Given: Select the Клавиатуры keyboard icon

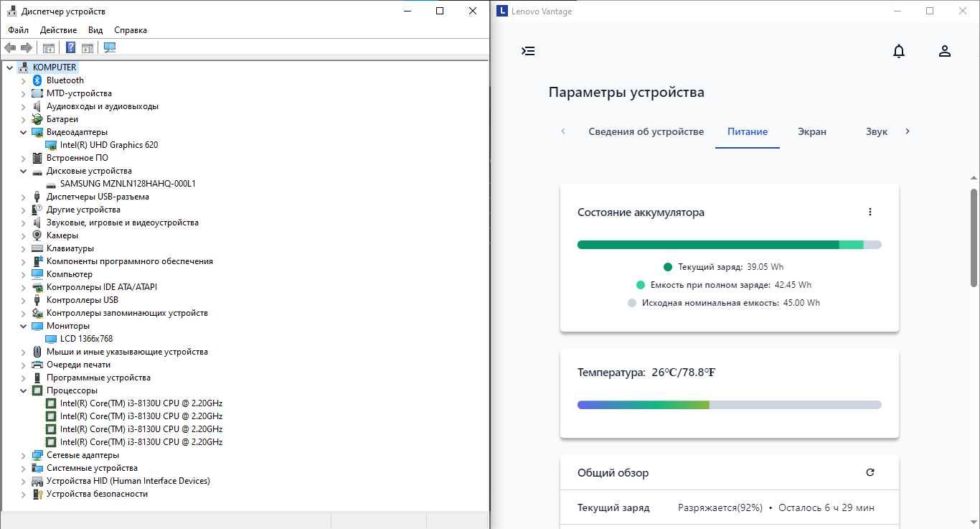Looking at the screenshot, I should (37, 248).
